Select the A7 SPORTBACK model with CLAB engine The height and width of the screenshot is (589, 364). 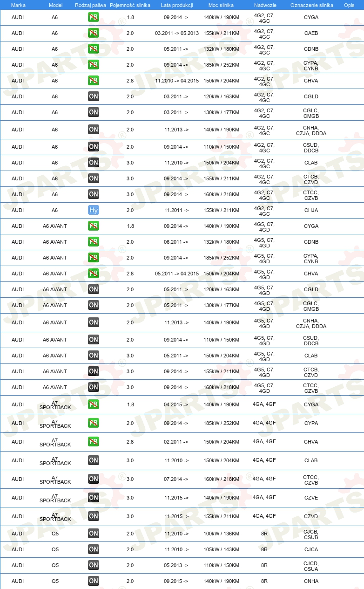tap(55, 460)
